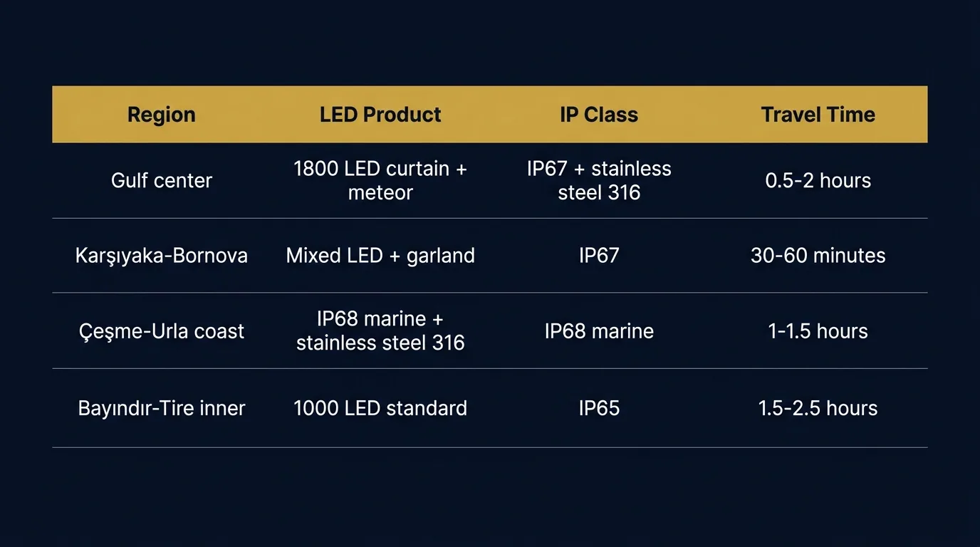This screenshot has height=547, width=980.
Task: Click IP68 marine + stainless steel 316 product
Action: click(x=380, y=331)
